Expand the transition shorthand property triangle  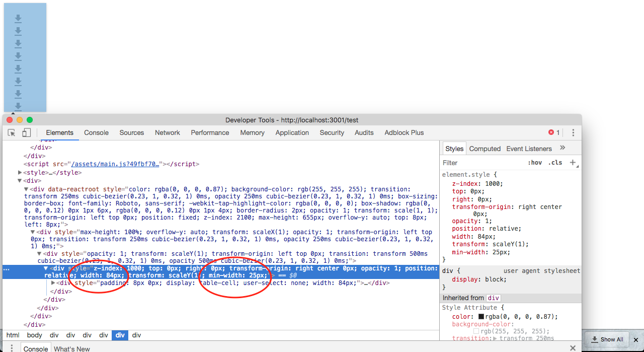tap(495, 338)
